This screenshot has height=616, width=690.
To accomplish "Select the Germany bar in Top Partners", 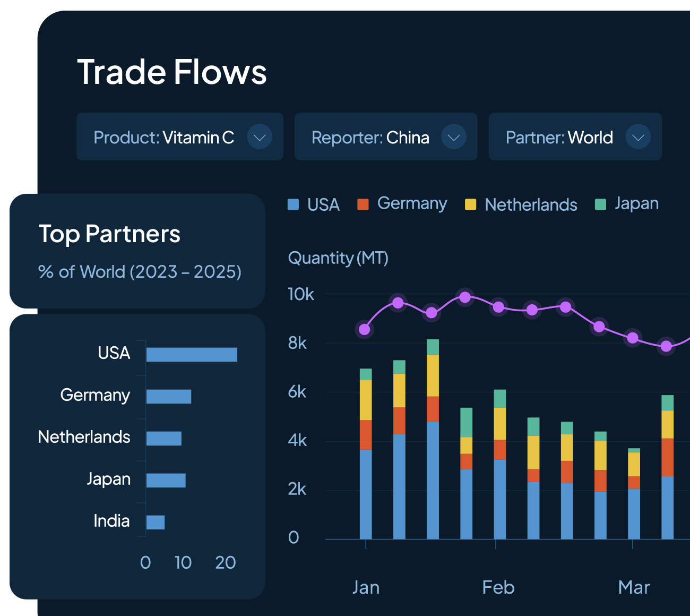I will point(169,397).
